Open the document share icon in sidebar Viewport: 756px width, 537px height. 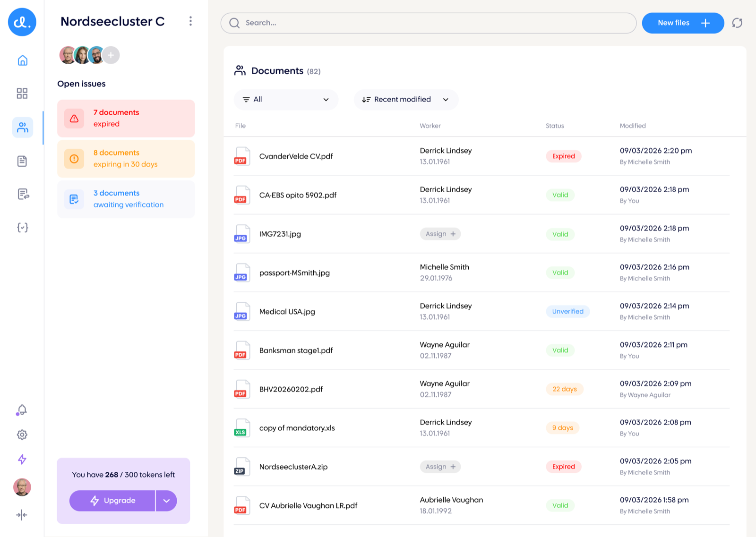click(23, 194)
